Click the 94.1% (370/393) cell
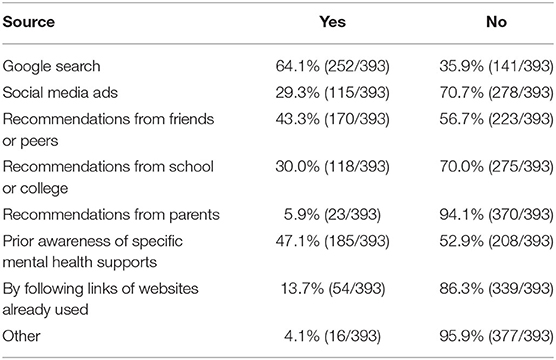556x360 pixels. coord(496,215)
